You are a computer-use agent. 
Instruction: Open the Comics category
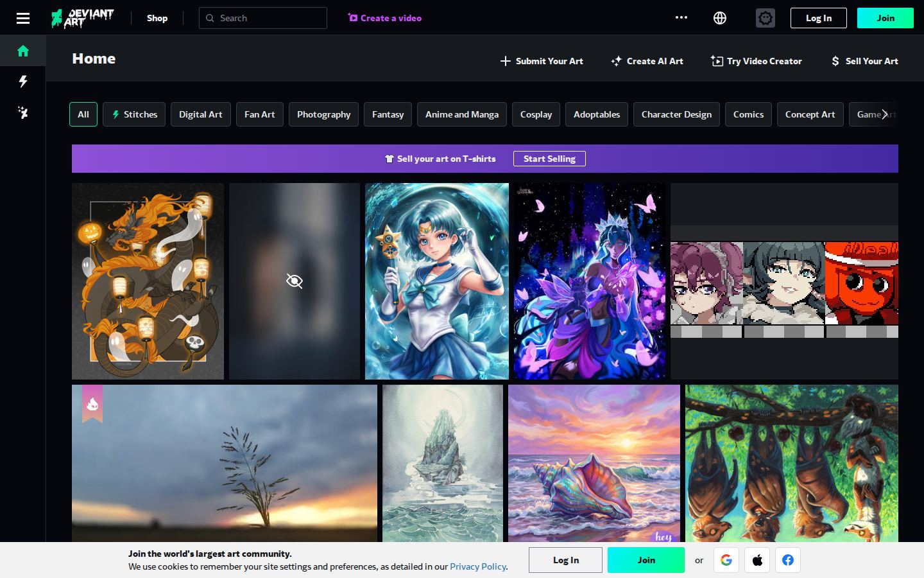coord(749,114)
